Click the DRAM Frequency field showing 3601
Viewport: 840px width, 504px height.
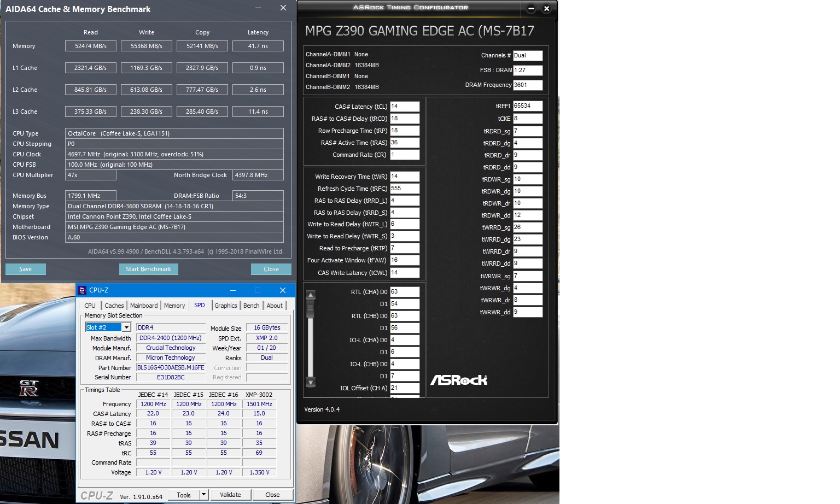tap(528, 85)
